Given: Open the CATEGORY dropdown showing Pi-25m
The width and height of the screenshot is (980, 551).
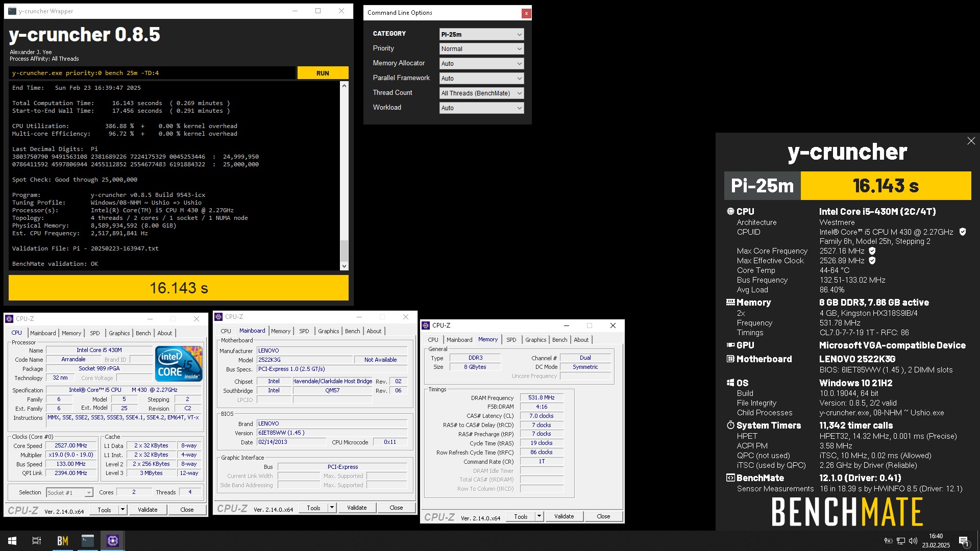Looking at the screenshot, I should tap(481, 34).
